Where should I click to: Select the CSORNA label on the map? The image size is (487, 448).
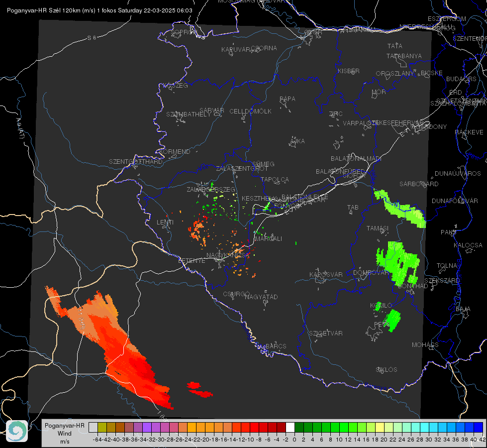click(x=264, y=48)
